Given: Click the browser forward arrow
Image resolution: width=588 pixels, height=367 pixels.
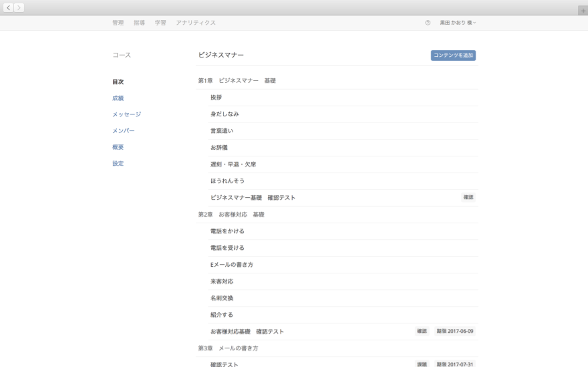Looking at the screenshot, I should tap(19, 7).
